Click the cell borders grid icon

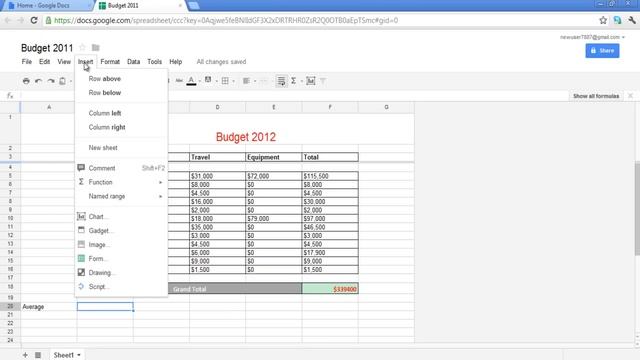point(225,81)
